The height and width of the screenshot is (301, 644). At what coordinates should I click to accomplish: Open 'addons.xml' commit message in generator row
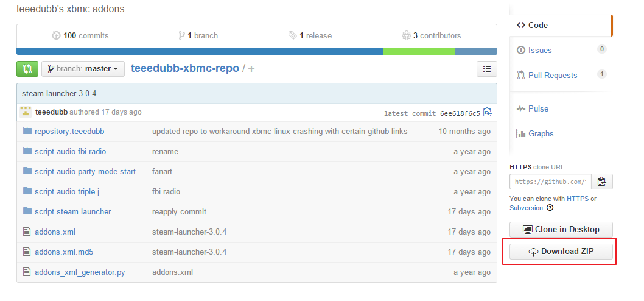172,272
